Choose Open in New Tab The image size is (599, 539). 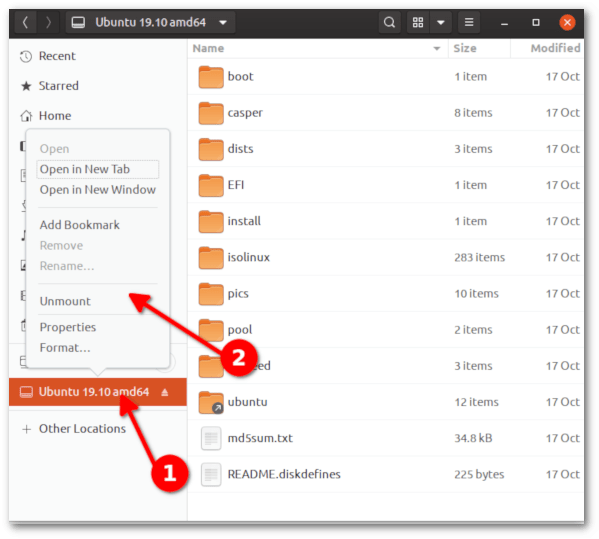click(98, 169)
